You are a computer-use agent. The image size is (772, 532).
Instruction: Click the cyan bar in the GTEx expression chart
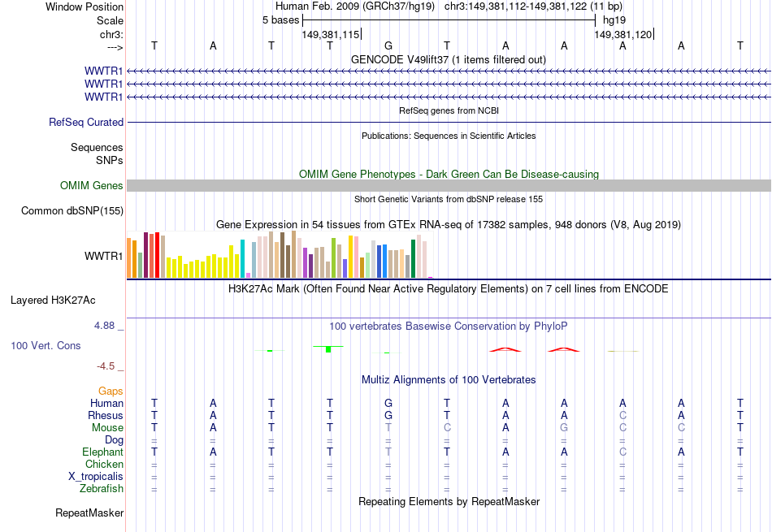242,259
